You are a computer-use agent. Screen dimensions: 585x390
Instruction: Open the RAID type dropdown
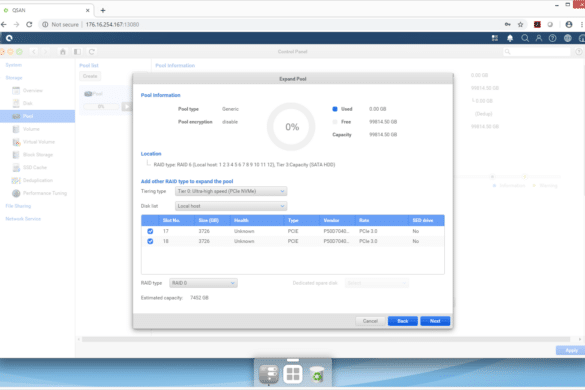(203, 283)
